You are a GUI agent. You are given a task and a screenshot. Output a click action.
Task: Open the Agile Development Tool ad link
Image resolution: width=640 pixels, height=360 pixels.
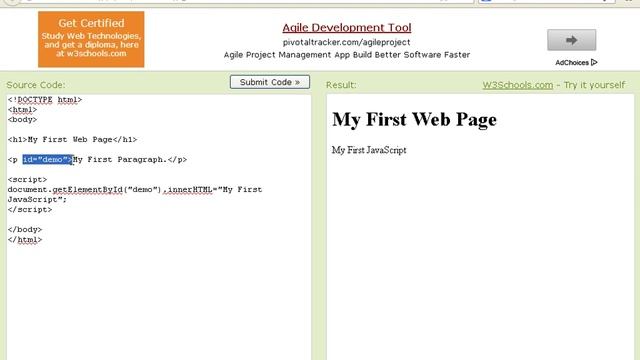coord(347,27)
